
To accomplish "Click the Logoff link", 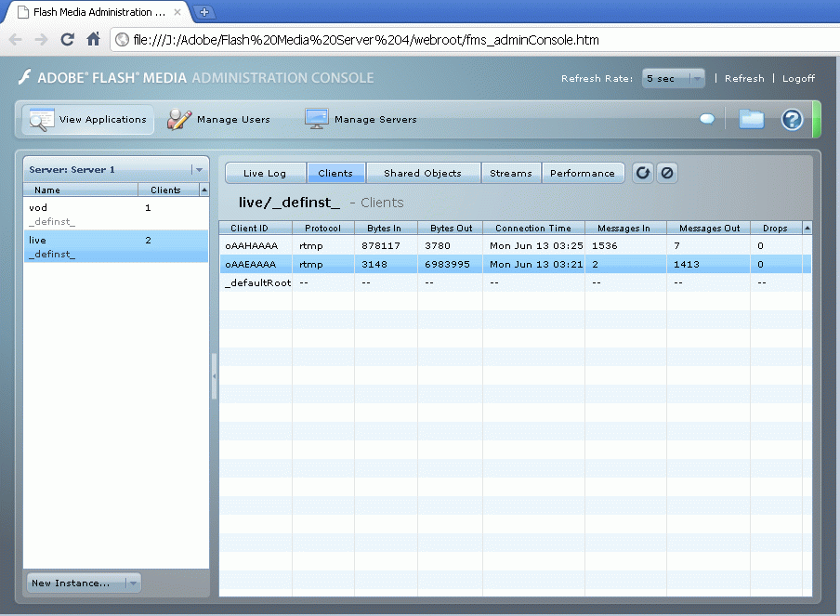I will point(799,78).
